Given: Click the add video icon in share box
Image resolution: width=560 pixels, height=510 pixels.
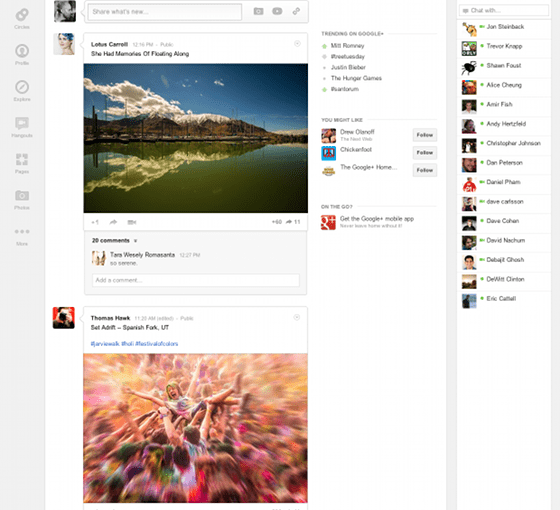Looking at the screenshot, I should (277, 11).
